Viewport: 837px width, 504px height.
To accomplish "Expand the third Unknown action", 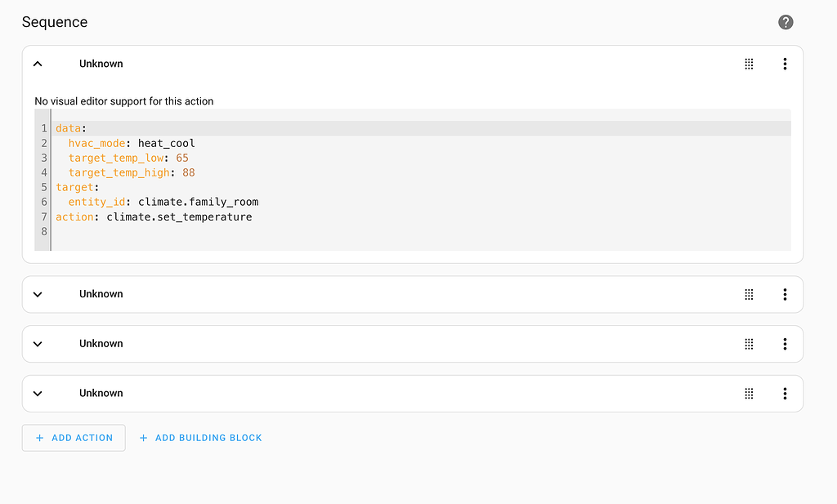I will (38, 344).
